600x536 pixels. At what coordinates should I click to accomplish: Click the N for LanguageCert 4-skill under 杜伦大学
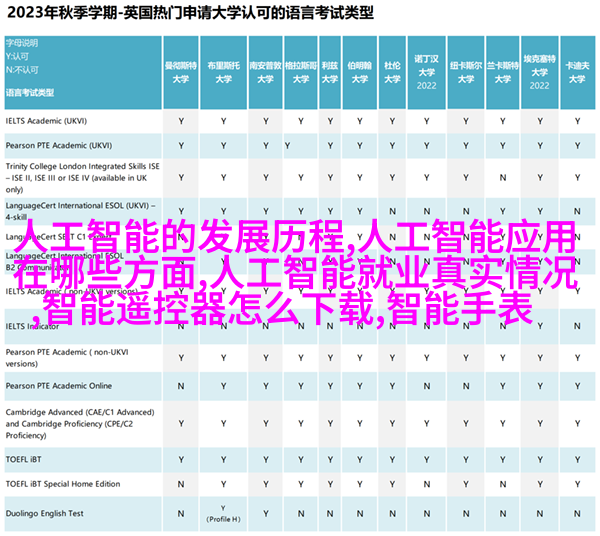[392, 211]
